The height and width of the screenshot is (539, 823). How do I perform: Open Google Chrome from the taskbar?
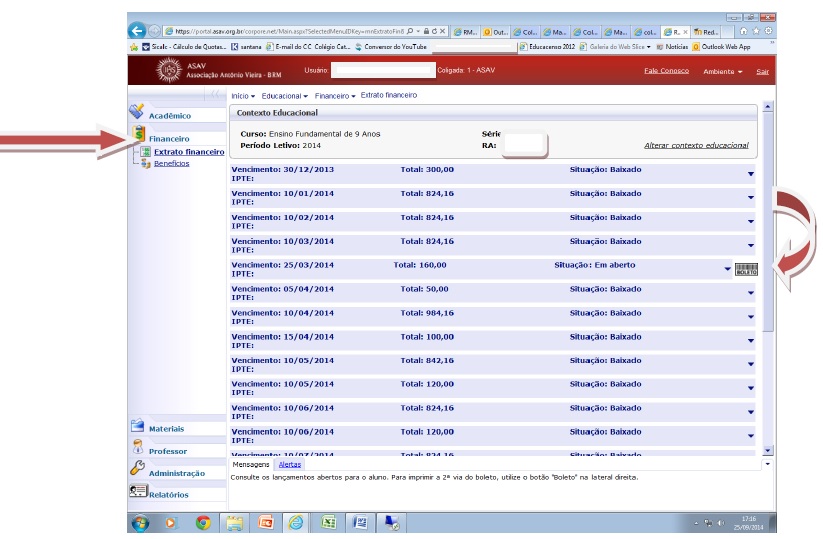pos(203,523)
